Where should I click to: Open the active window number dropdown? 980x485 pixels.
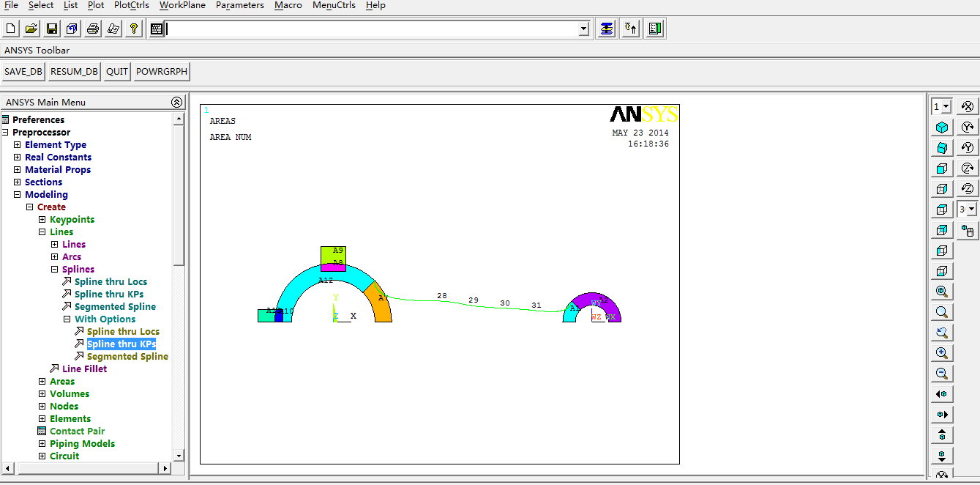[946, 107]
